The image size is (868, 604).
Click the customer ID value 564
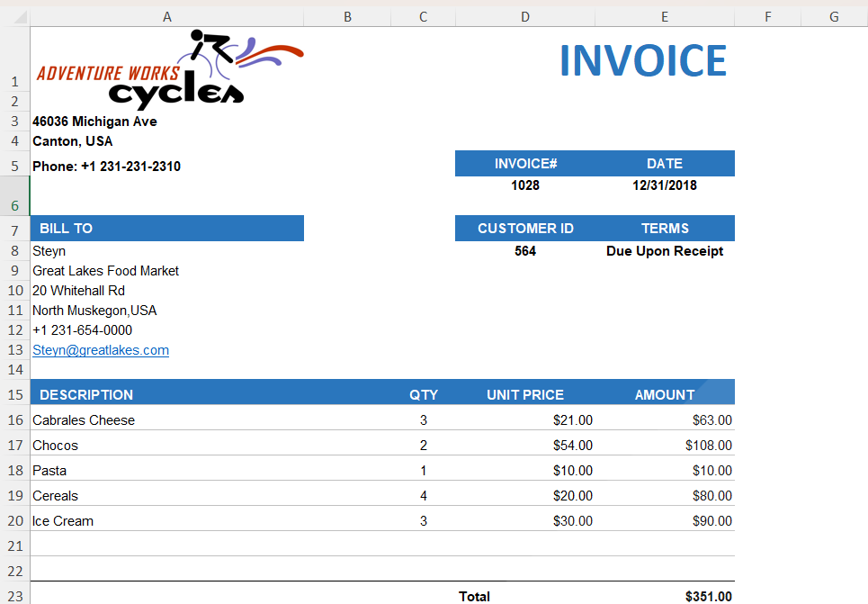(x=525, y=251)
